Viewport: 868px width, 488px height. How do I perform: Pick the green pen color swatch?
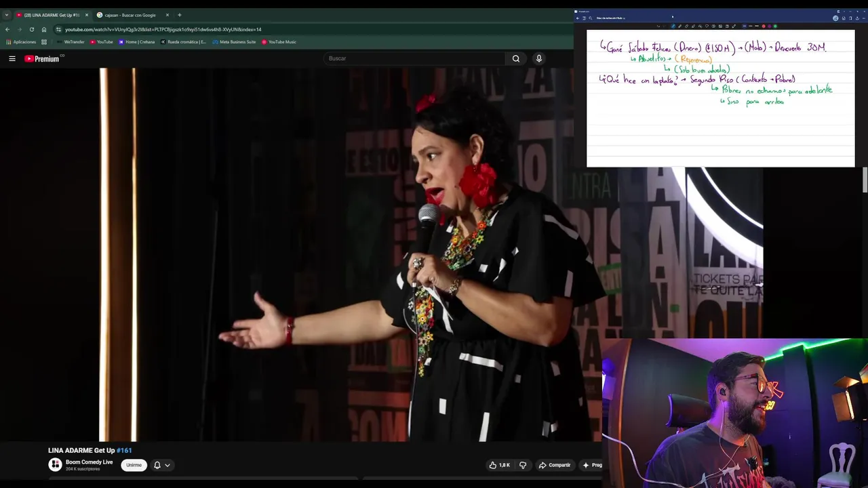click(775, 26)
